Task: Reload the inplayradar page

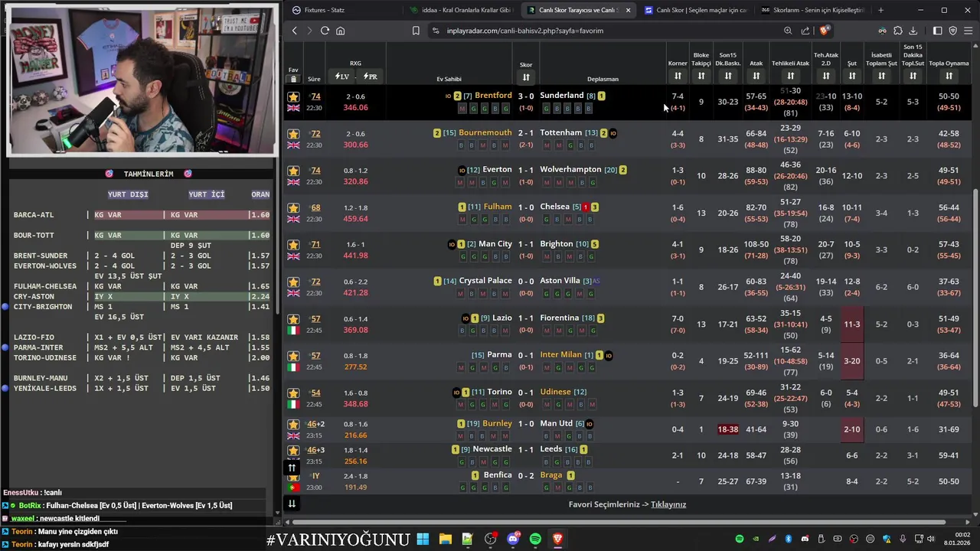Action: pos(325,31)
